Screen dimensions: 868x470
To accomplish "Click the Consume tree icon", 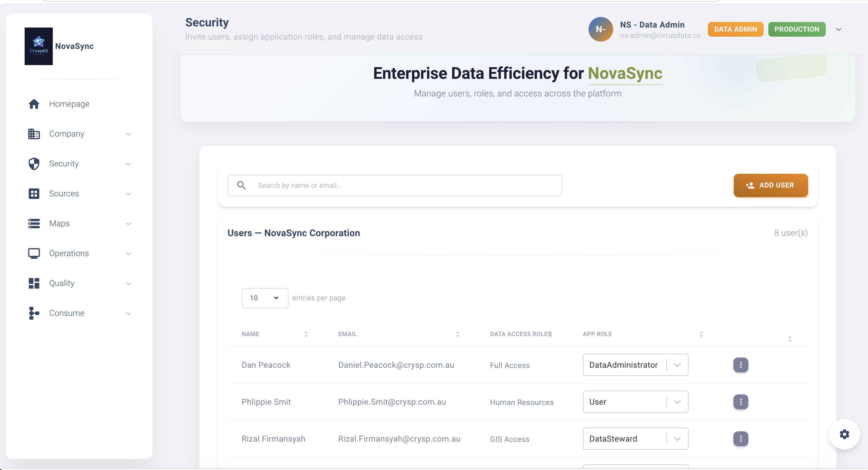I will pyautogui.click(x=34, y=313).
